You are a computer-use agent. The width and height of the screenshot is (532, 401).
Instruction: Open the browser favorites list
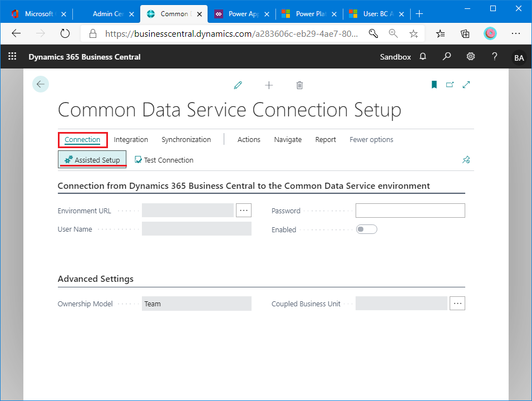coord(440,33)
